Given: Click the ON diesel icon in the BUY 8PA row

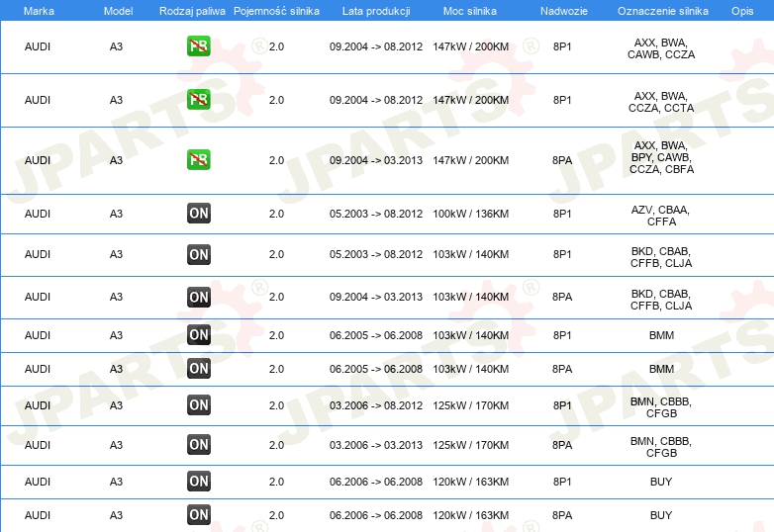Looking at the screenshot, I should 199,514.
